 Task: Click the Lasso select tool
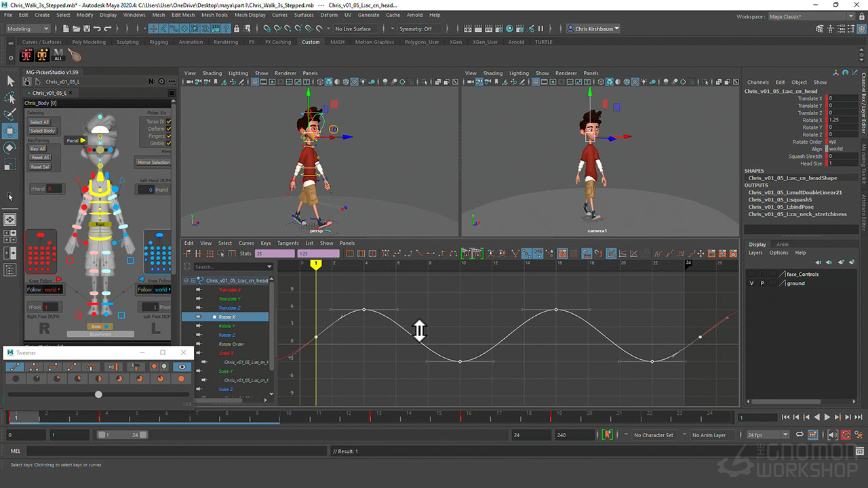tap(10, 97)
